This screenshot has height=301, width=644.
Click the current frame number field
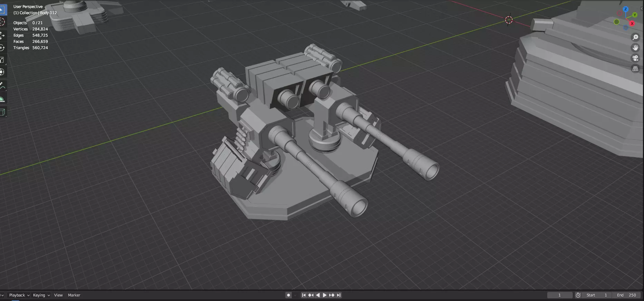coord(559,295)
